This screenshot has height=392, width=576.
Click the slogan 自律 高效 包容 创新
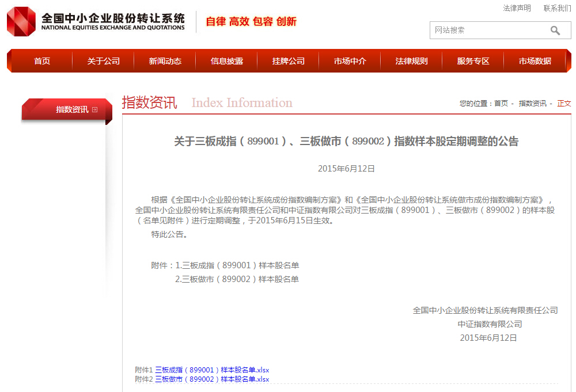(x=251, y=22)
